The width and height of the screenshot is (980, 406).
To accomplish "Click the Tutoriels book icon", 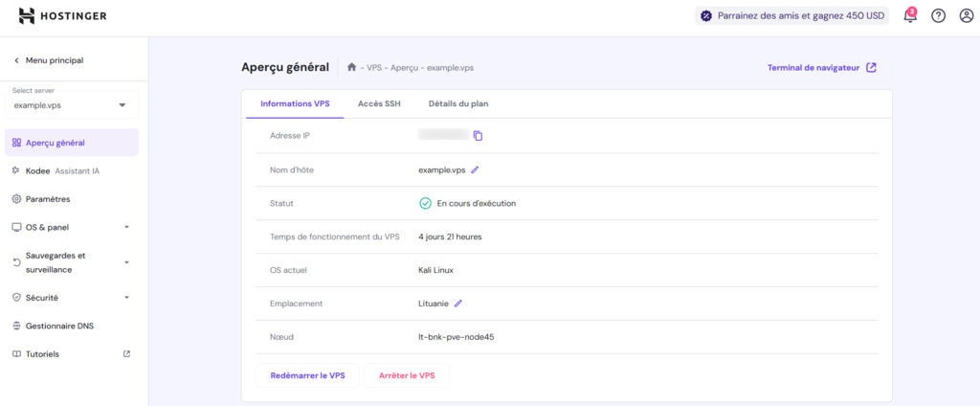I will pyautogui.click(x=17, y=354).
